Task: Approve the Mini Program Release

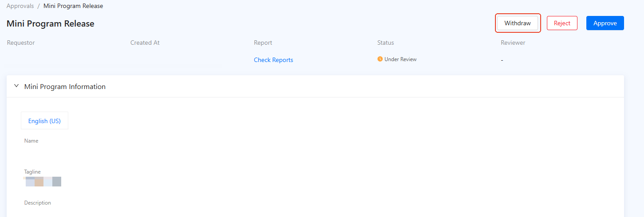Action: pos(605,23)
